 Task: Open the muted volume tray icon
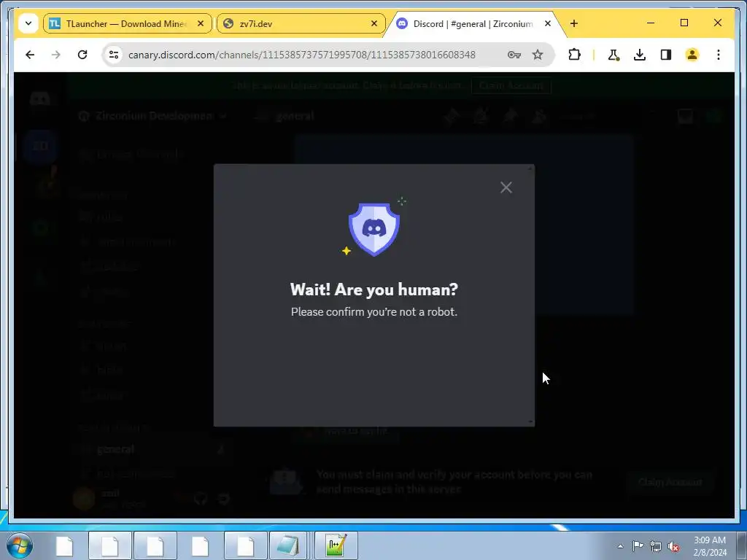click(673, 546)
